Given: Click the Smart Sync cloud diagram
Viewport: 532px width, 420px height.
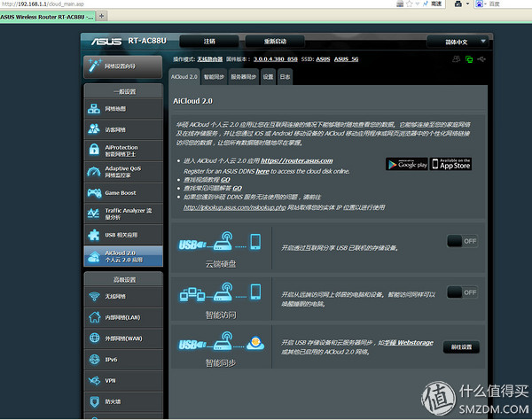Looking at the screenshot, I should (x=221, y=341).
